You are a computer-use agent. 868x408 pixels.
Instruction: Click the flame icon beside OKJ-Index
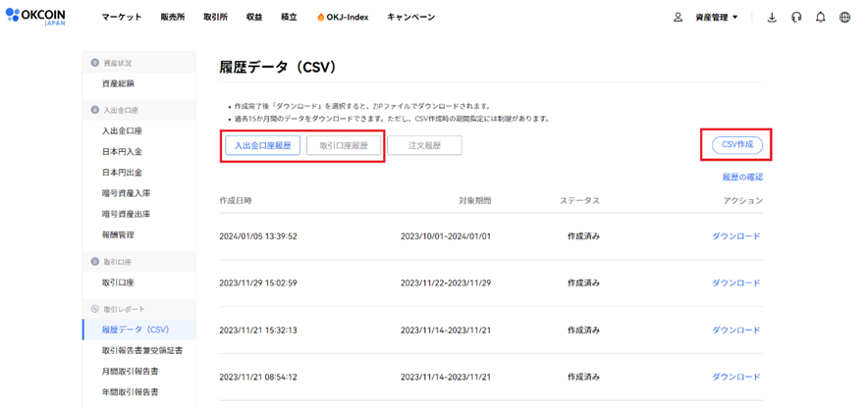click(320, 18)
